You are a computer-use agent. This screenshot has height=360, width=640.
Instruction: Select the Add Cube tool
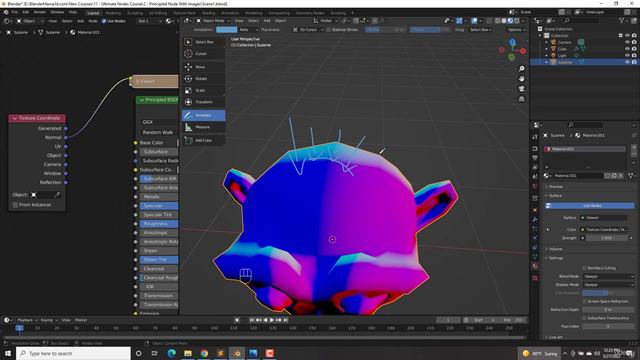click(x=203, y=140)
